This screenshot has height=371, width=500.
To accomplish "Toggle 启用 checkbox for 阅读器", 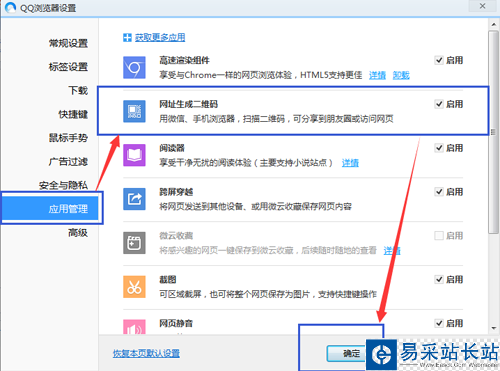I will [x=439, y=148].
